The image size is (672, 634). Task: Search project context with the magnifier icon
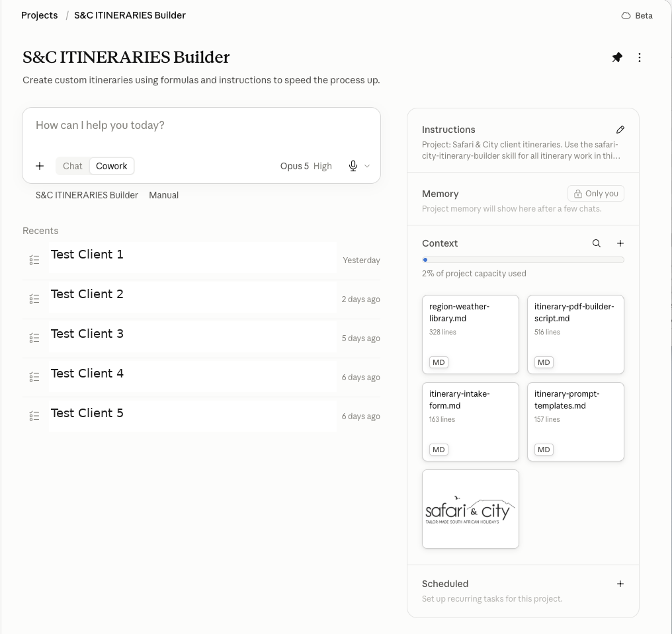597,243
